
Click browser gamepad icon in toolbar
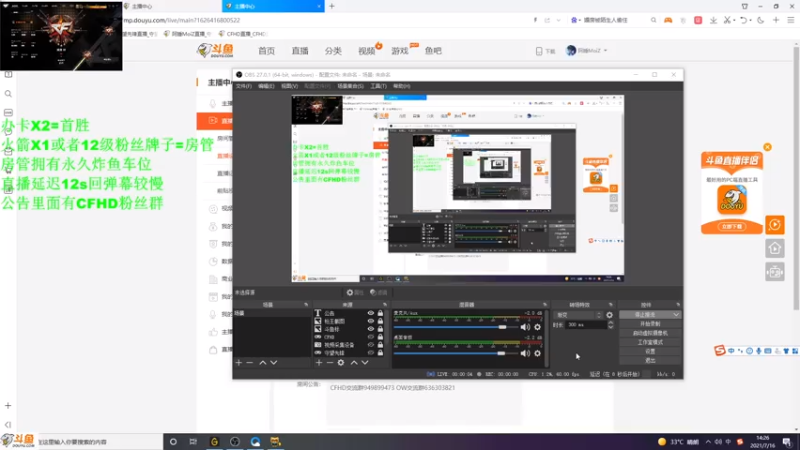point(668,20)
